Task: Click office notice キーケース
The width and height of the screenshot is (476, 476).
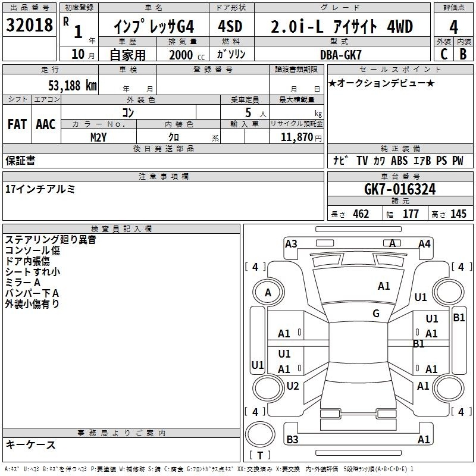Action: coord(30,444)
